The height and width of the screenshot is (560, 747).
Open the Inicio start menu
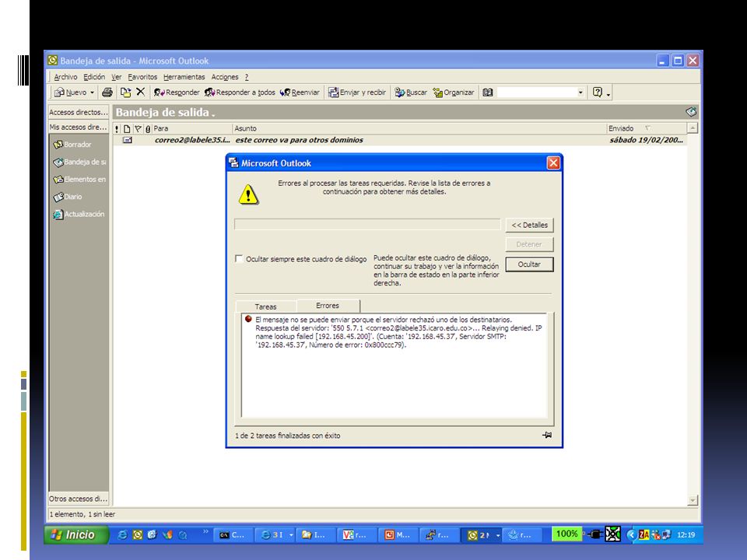(77, 535)
